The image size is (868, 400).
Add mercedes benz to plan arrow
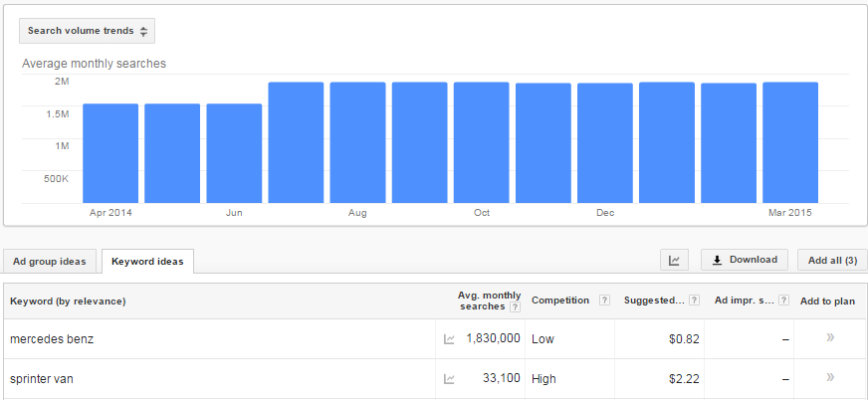(x=830, y=337)
